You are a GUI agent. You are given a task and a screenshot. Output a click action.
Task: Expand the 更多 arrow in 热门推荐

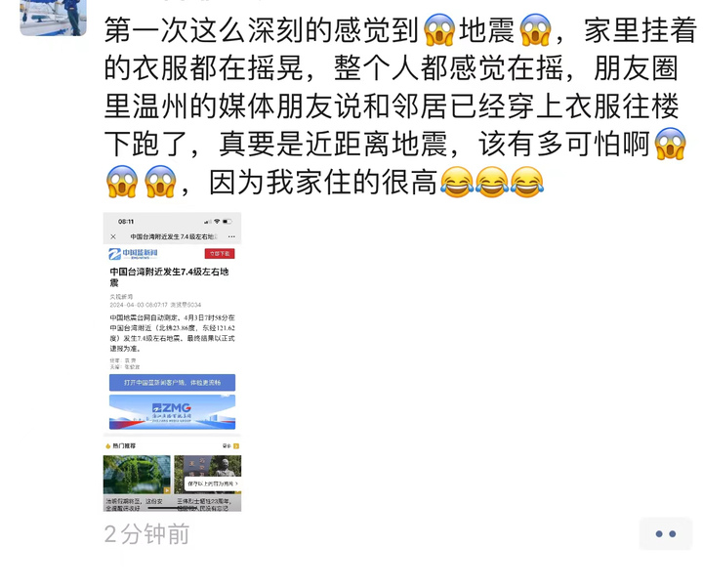point(236,445)
